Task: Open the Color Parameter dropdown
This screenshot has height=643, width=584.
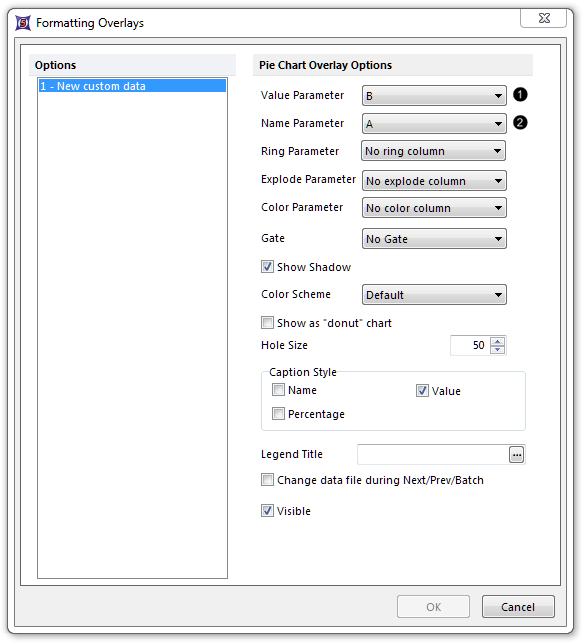Action: (434, 208)
